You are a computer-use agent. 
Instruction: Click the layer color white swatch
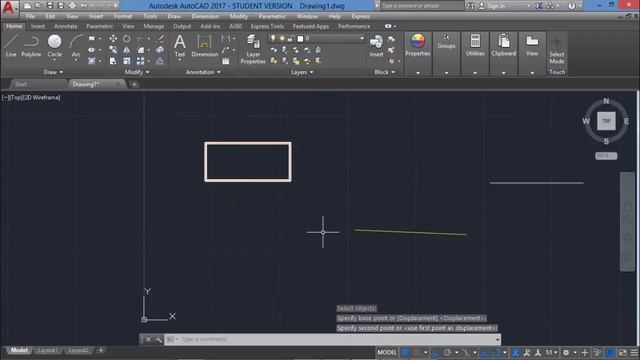point(300,39)
